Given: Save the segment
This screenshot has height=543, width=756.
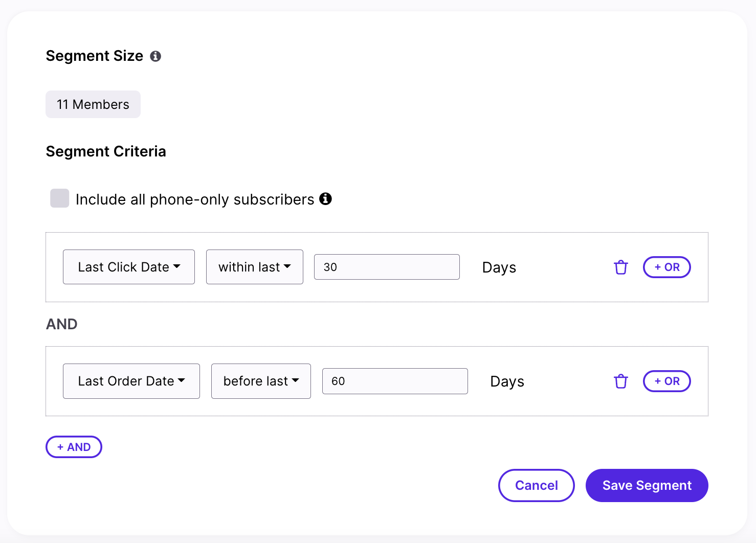Looking at the screenshot, I should point(647,485).
